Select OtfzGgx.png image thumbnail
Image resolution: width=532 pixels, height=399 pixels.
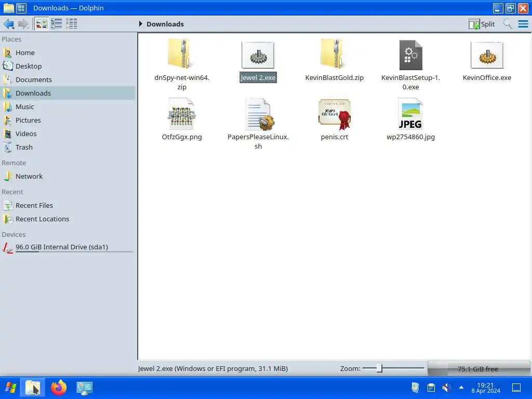[181, 114]
